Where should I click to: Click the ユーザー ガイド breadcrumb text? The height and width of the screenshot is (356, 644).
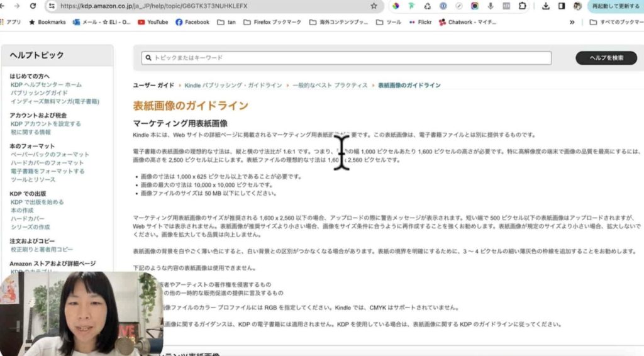point(153,86)
